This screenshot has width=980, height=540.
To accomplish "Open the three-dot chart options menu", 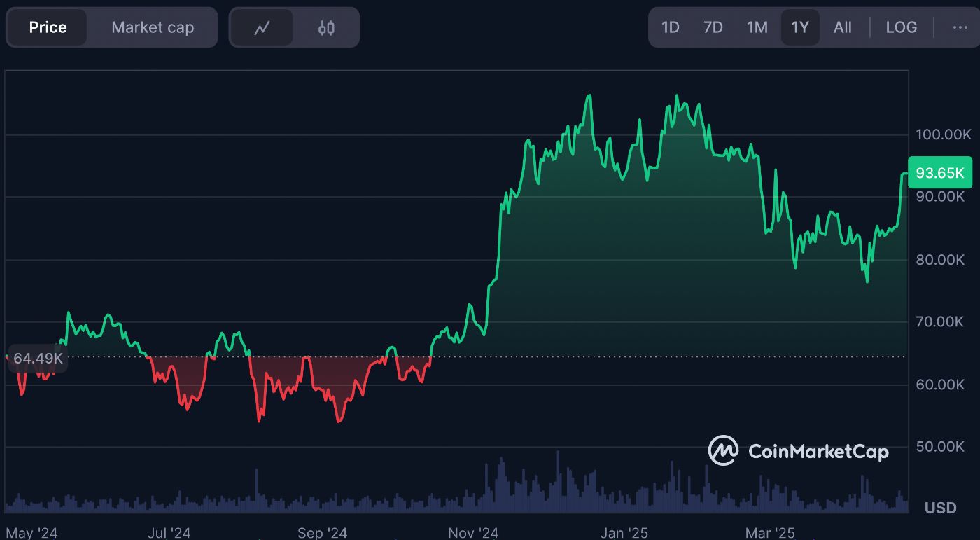I will click(x=960, y=27).
